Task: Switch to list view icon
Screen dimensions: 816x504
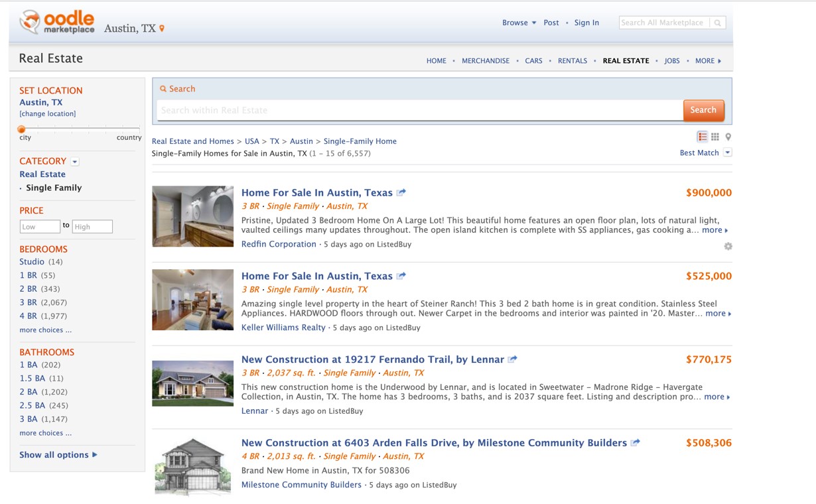Action: [x=702, y=137]
